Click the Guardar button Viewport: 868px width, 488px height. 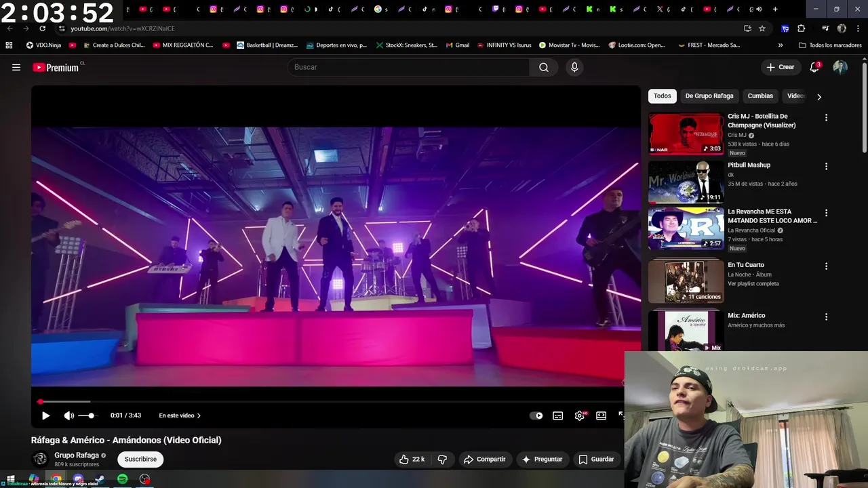(x=596, y=459)
